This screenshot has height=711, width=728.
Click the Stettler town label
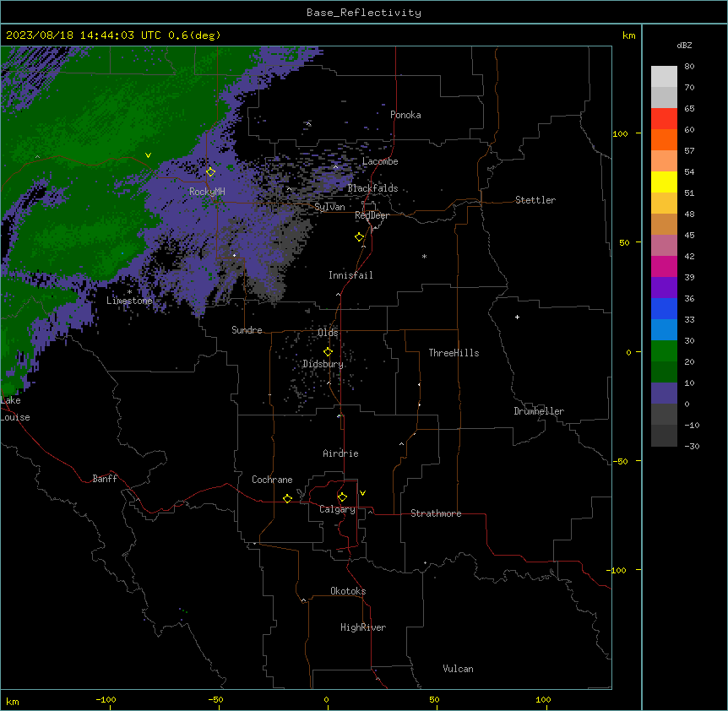click(x=535, y=200)
